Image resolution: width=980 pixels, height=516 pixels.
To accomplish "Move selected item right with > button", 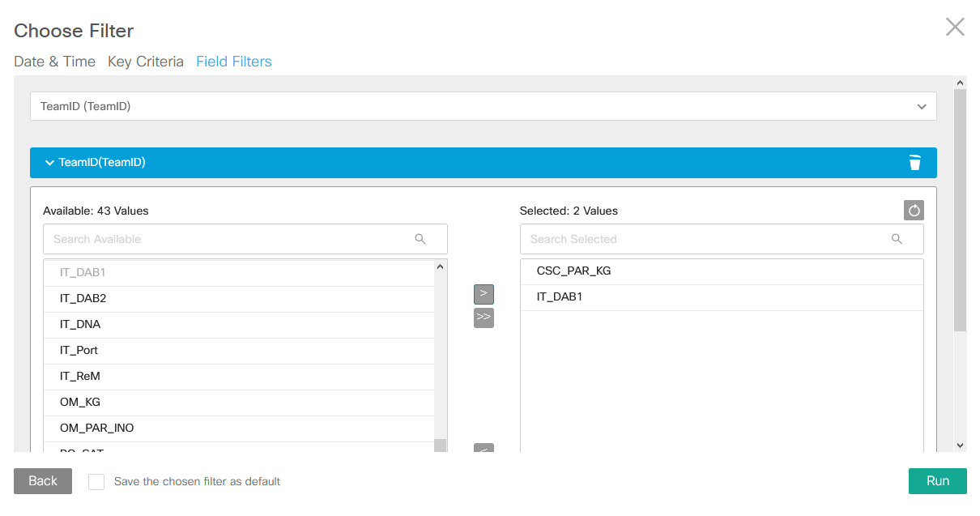I will point(484,294).
